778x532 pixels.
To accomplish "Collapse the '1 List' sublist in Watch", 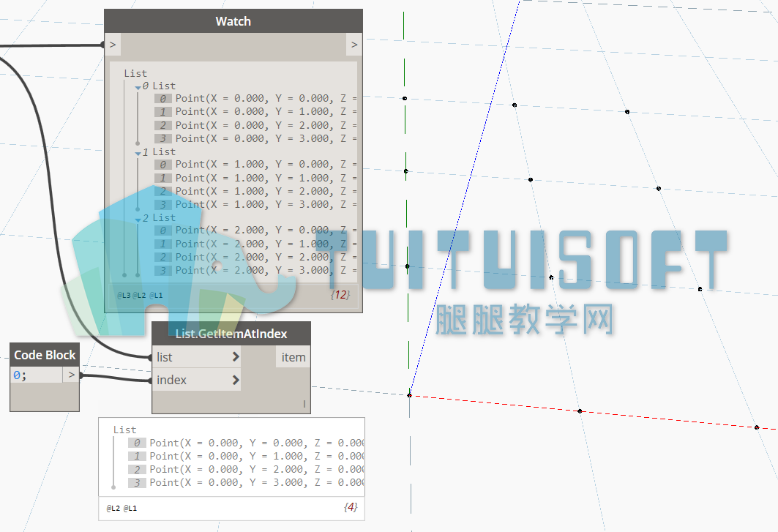I will tap(138, 154).
